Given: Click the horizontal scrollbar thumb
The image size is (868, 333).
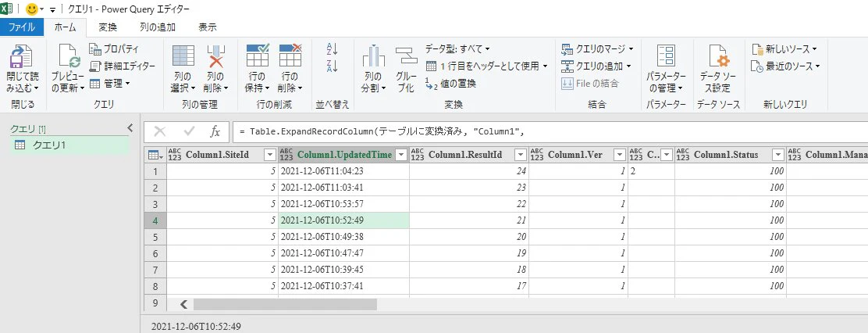Looking at the screenshot, I should pyautogui.click(x=285, y=304).
